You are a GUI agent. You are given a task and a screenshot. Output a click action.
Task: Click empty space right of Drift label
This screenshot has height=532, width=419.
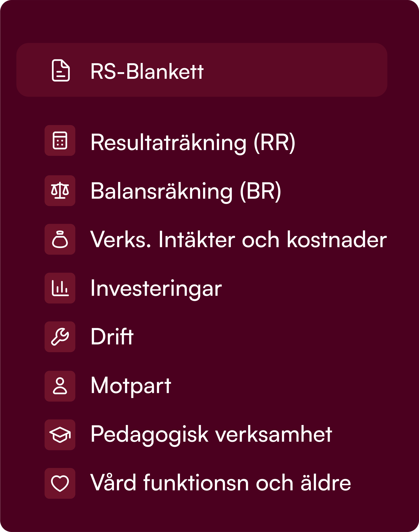coord(245,337)
